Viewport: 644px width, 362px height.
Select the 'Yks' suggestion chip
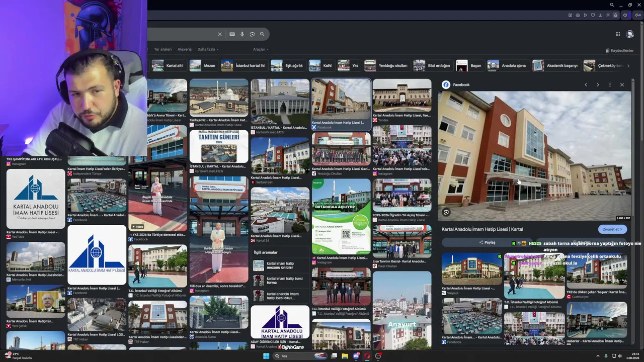coord(349,66)
